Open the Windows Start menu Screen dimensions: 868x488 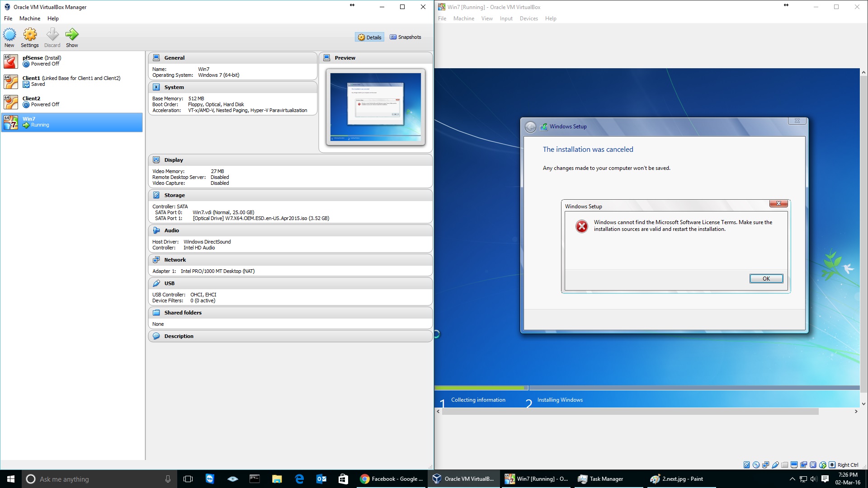[x=11, y=479]
